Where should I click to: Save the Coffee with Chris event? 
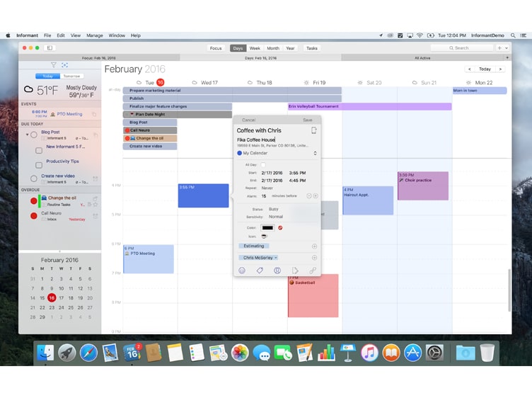tap(308, 120)
